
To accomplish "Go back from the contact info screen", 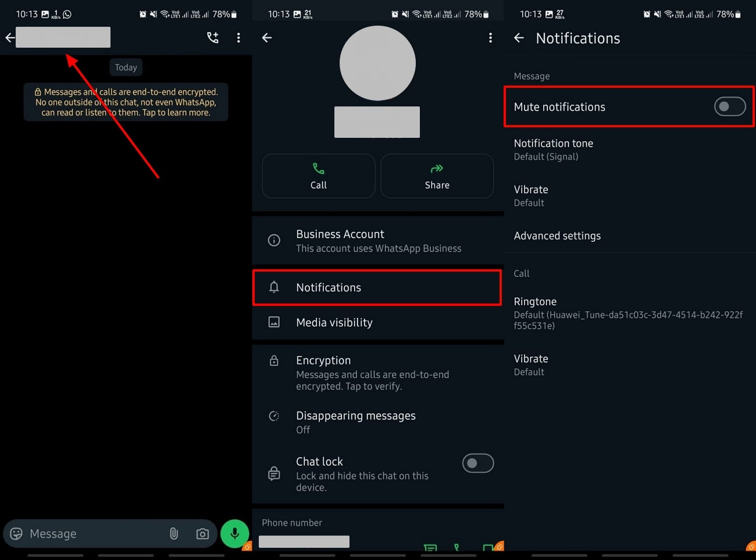I will click(267, 38).
